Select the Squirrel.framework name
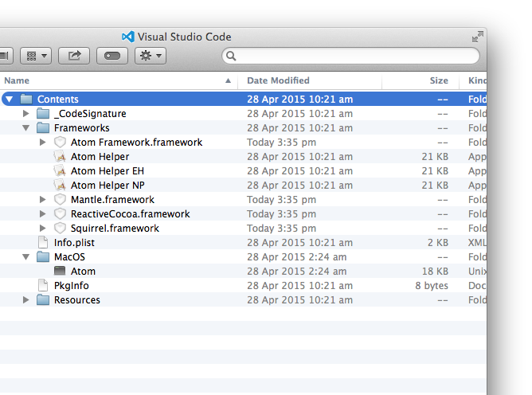Image resolution: width=532 pixels, height=395 pixels. point(115,228)
